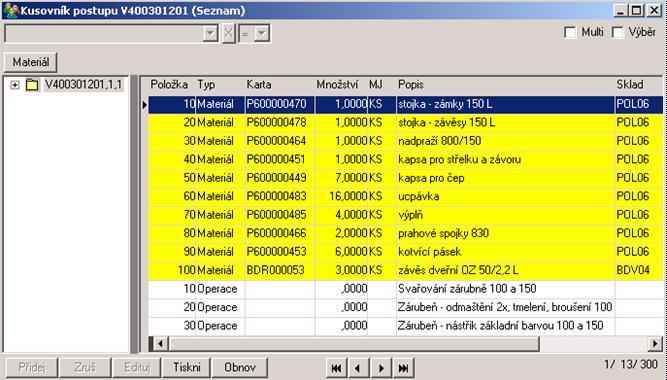The image size is (667, 380).
Task: Select row 'prahové spojky 830'
Action: pyautogui.click(x=405, y=233)
